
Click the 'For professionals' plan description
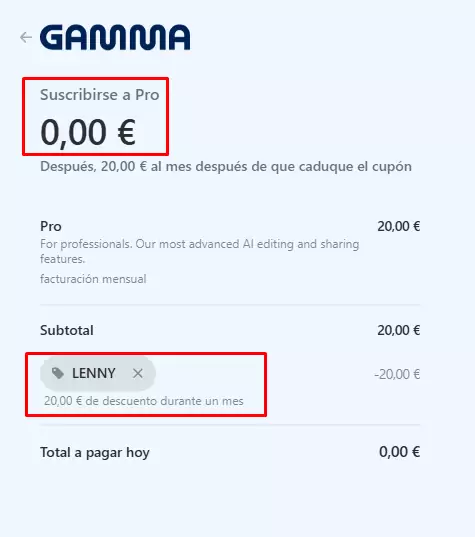pos(200,251)
